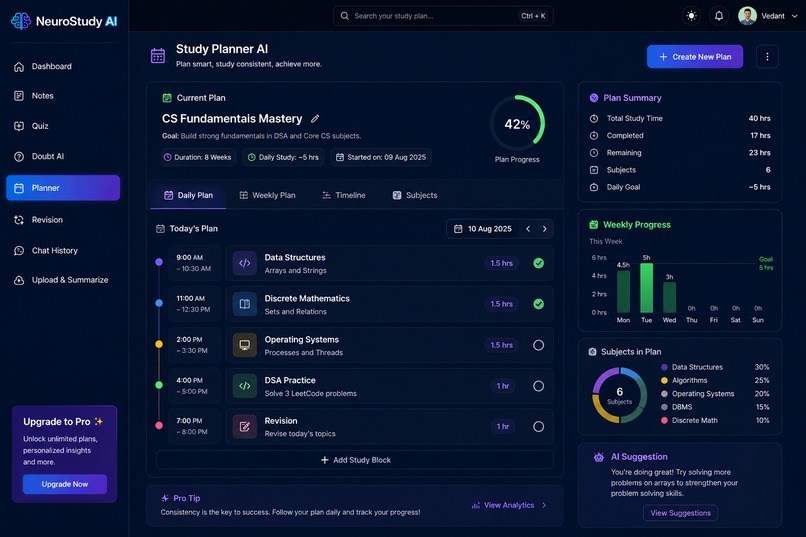Open the 10 Aug 2025 date picker

484,229
